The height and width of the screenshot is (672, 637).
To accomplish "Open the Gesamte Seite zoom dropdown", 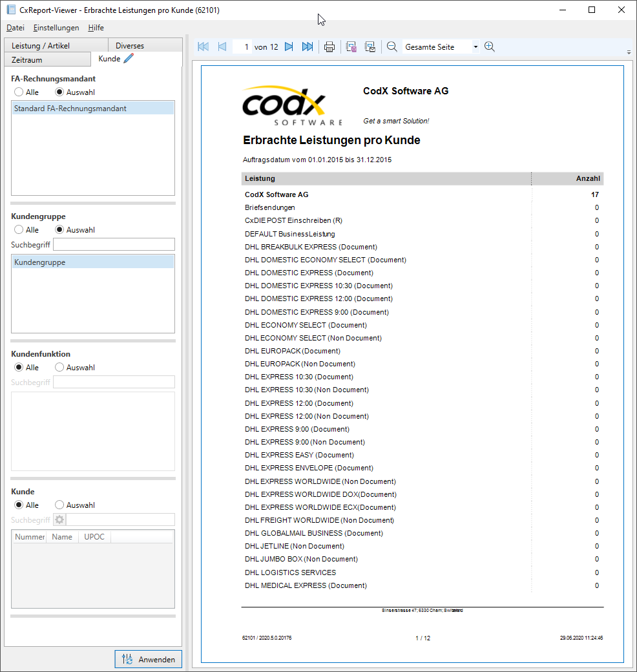I will point(475,47).
